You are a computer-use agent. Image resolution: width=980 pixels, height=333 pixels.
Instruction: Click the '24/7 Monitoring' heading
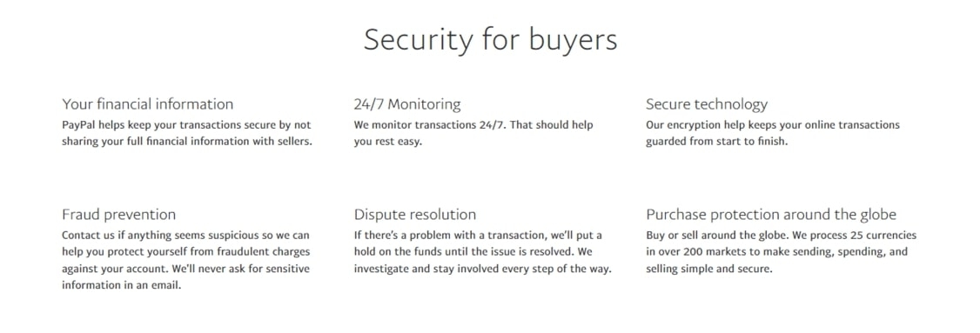coord(406,103)
